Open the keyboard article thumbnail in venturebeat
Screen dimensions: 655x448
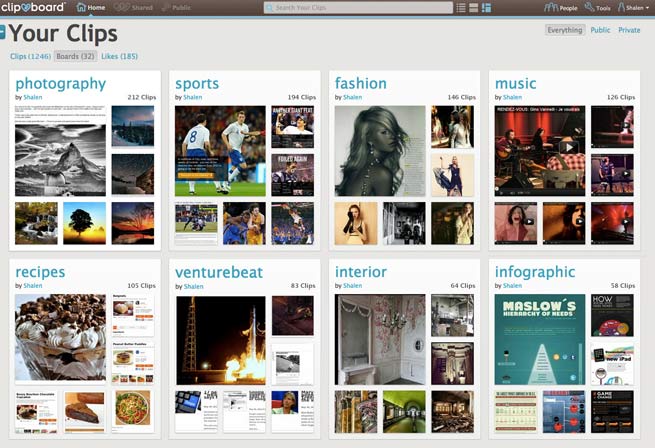[196, 412]
